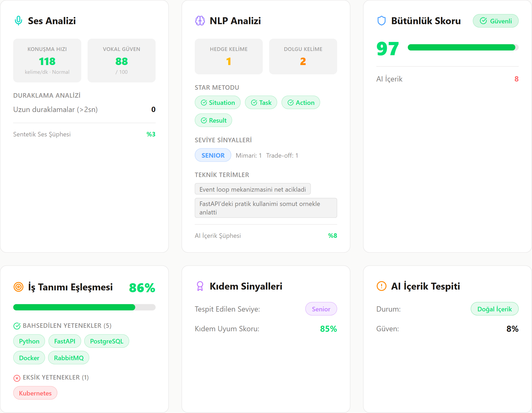Click the TEKNİK TERİMLER section heading
The width and height of the screenshot is (532, 413).
222,175
